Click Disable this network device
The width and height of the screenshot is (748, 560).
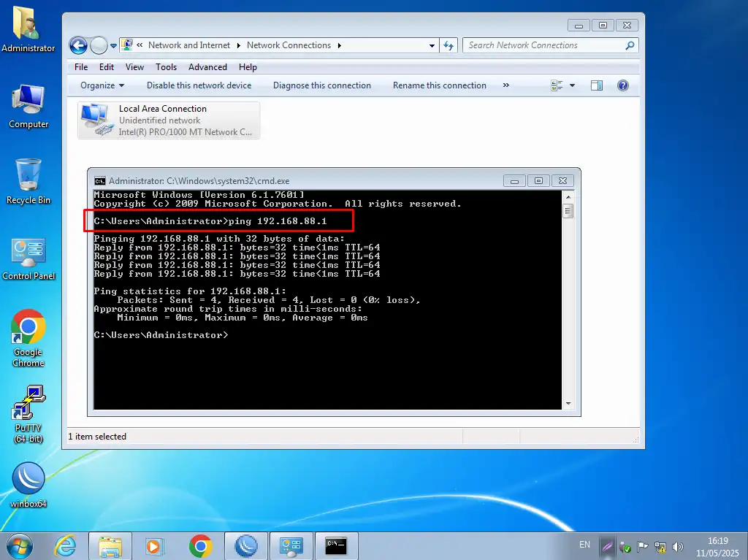coord(199,85)
